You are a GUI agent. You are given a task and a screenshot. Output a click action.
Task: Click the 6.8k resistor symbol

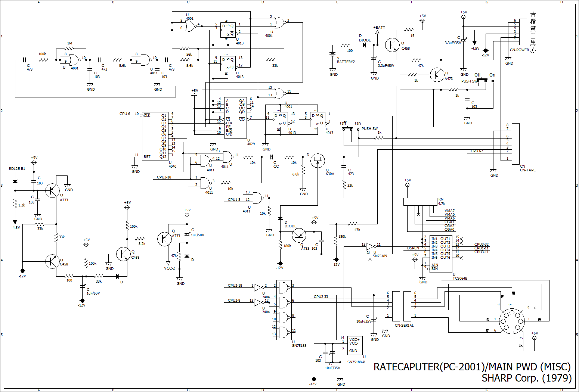click(303, 170)
